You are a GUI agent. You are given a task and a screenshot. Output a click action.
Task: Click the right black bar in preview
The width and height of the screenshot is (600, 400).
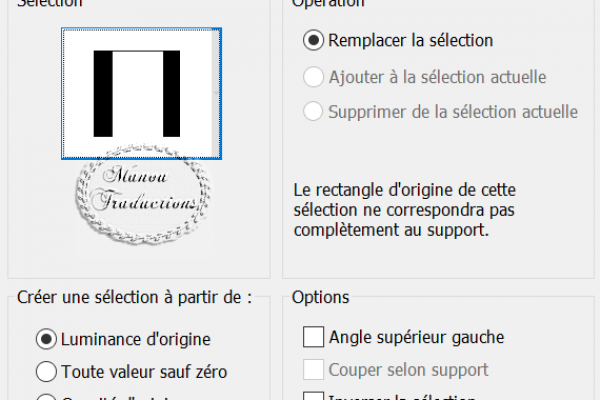point(171,93)
